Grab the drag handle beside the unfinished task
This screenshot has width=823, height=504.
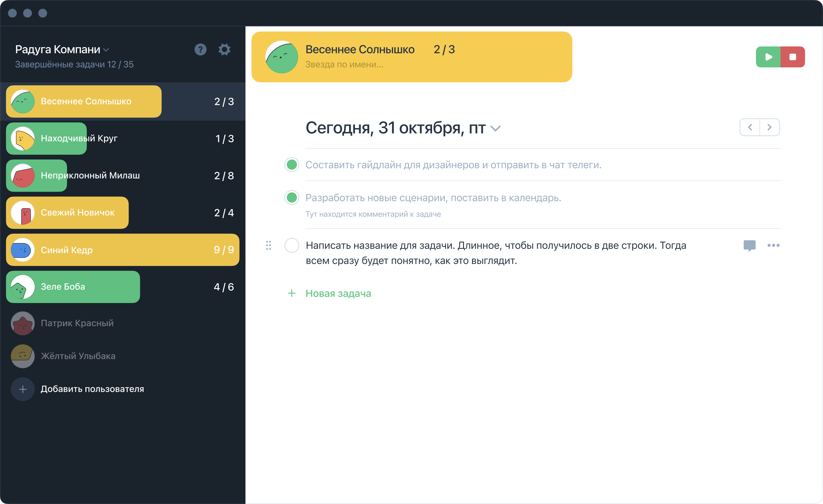tap(268, 245)
